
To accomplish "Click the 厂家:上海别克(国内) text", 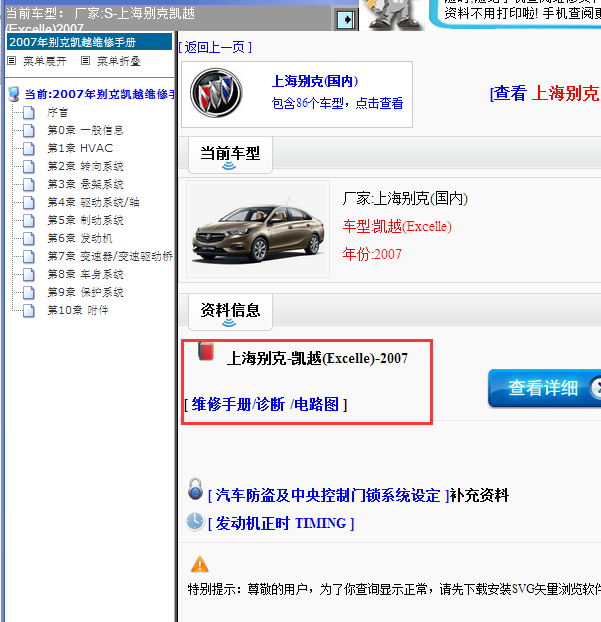I will (x=405, y=199).
